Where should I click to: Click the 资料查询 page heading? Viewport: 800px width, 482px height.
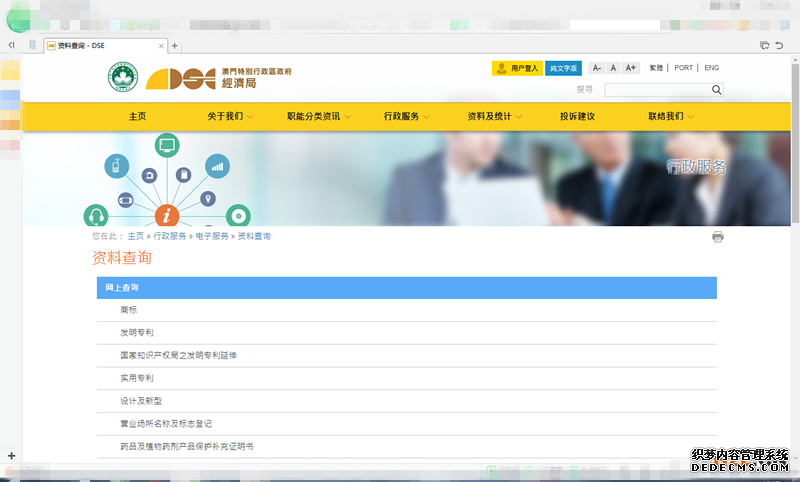pos(121,258)
